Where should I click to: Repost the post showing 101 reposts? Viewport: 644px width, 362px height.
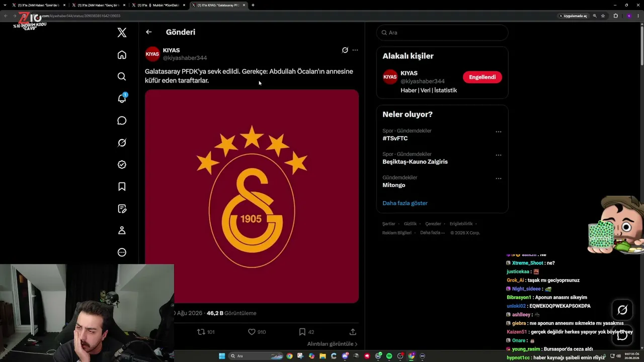[x=205, y=332]
